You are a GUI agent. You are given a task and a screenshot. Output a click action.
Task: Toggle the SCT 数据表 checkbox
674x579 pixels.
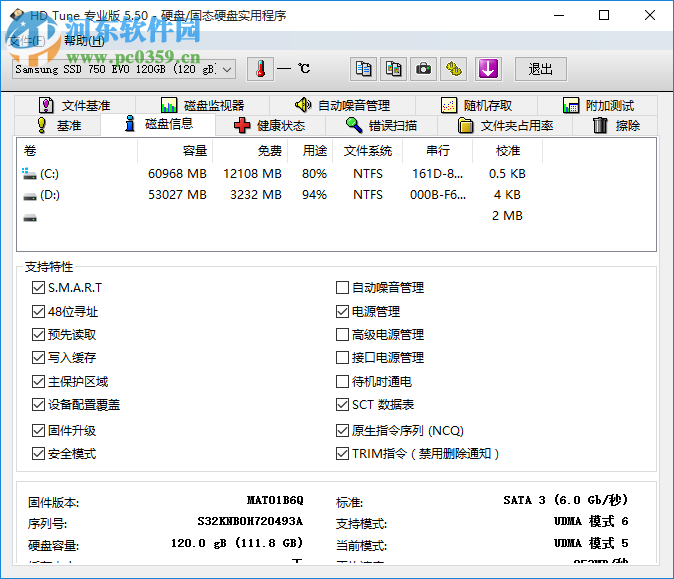coord(342,404)
